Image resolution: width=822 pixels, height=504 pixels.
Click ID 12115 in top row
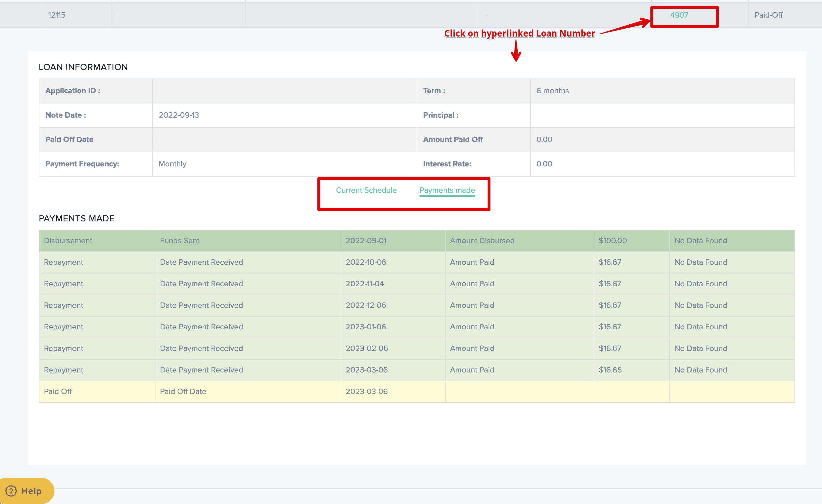tap(57, 15)
